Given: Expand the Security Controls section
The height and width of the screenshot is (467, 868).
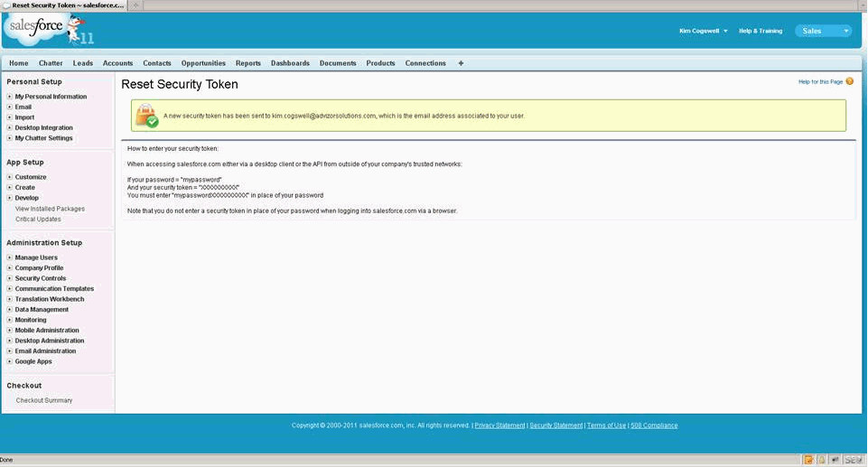Looking at the screenshot, I should pyautogui.click(x=10, y=278).
